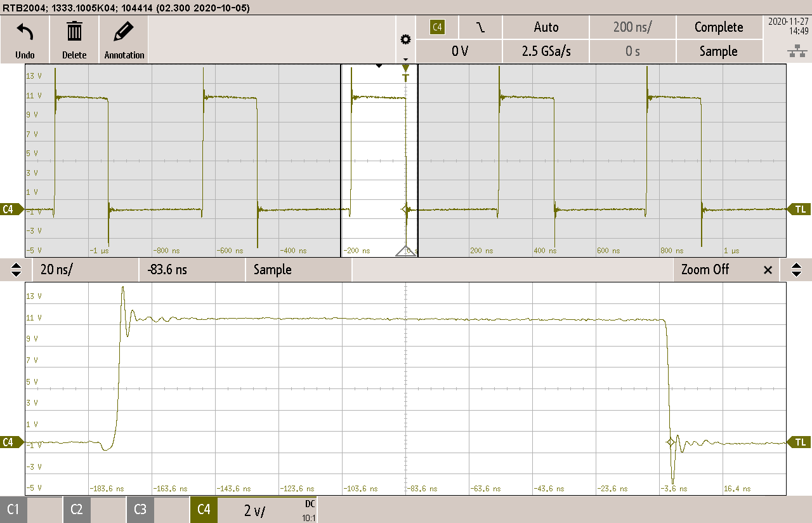Select the falling edge trigger slope icon

481,27
